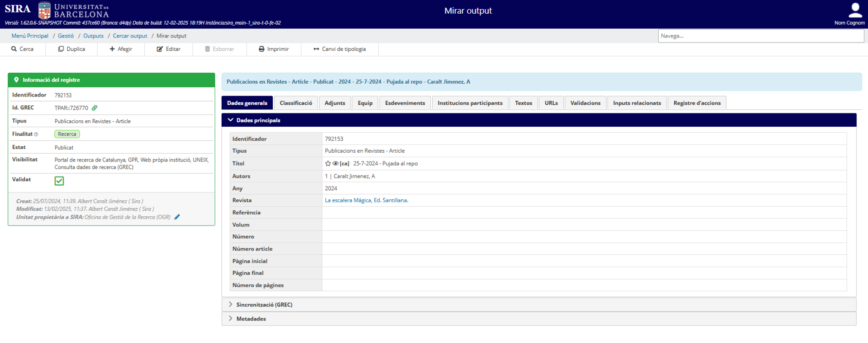Viewport: 868px width, 343px height.
Task: Click the user profile avatar icon
Action: coord(855,10)
